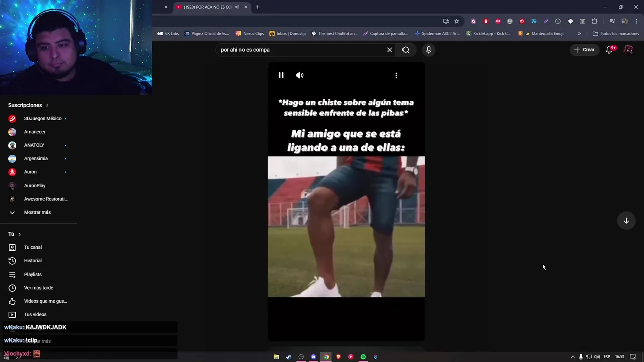Open Ver más tarde list
Image resolution: width=644 pixels, height=362 pixels.
[x=38, y=288]
